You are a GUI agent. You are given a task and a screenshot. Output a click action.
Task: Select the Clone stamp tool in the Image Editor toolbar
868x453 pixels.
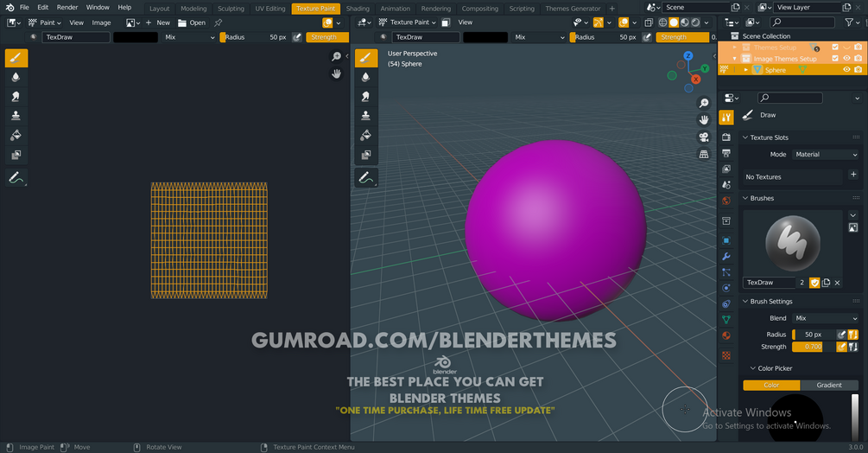coord(16,116)
